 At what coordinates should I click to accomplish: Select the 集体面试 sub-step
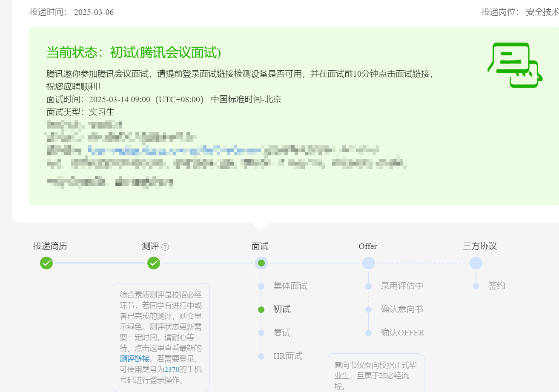point(290,286)
